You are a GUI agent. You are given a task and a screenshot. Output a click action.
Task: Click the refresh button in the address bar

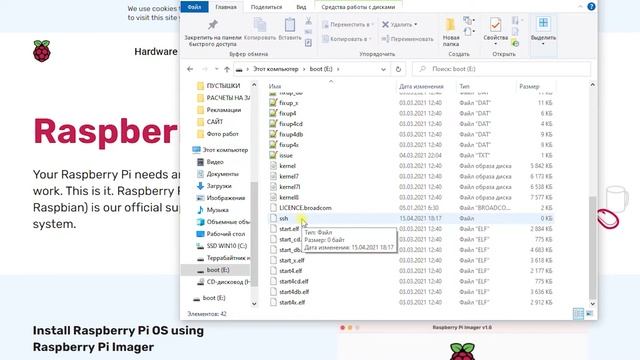pyautogui.click(x=398, y=69)
